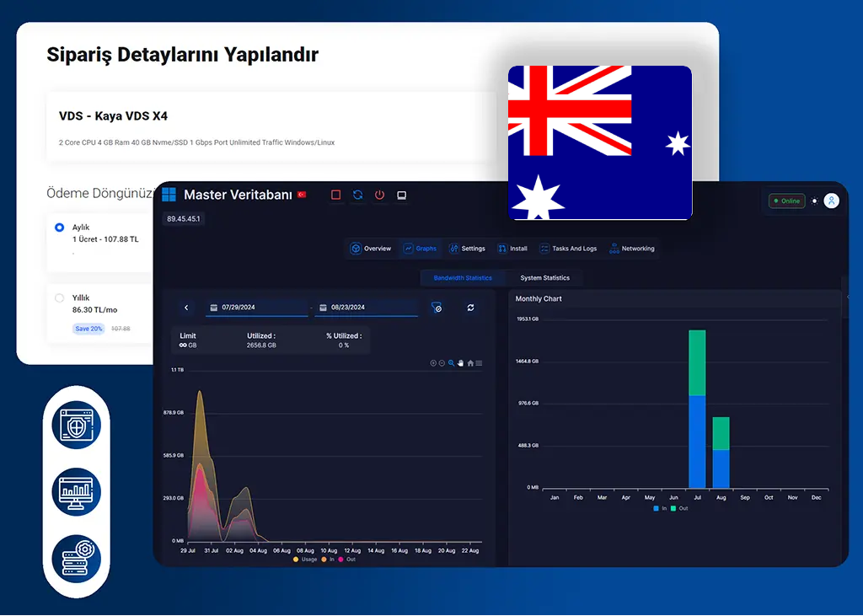Click the zoom in control on the graph
This screenshot has width=863, height=616.
pos(433,363)
